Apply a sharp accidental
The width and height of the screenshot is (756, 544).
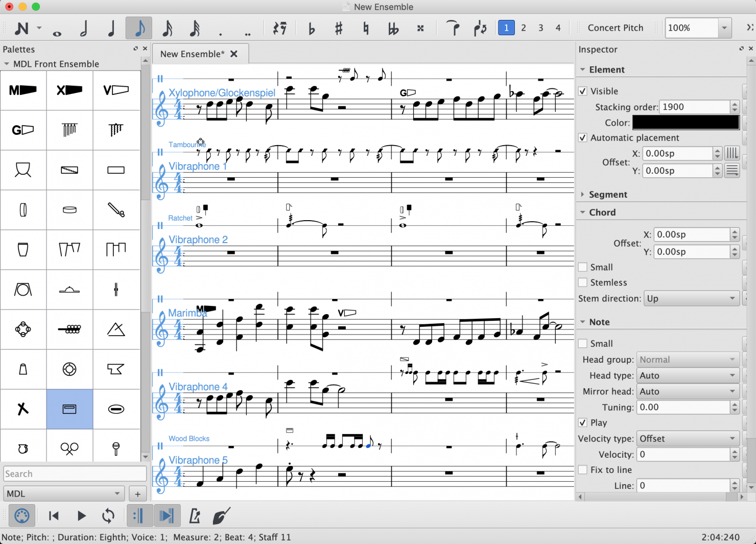(338, 28)
